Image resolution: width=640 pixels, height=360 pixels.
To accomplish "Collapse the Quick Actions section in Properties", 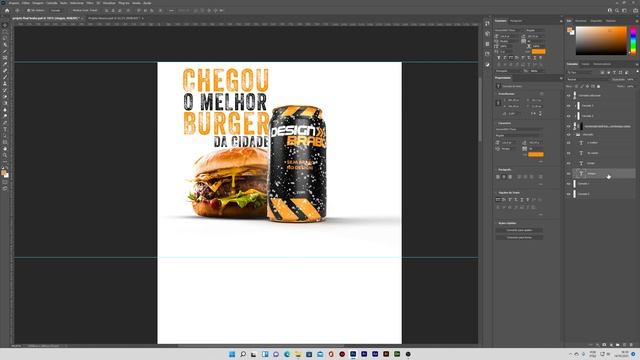I will pyautogui.click(x=497, y=223).
